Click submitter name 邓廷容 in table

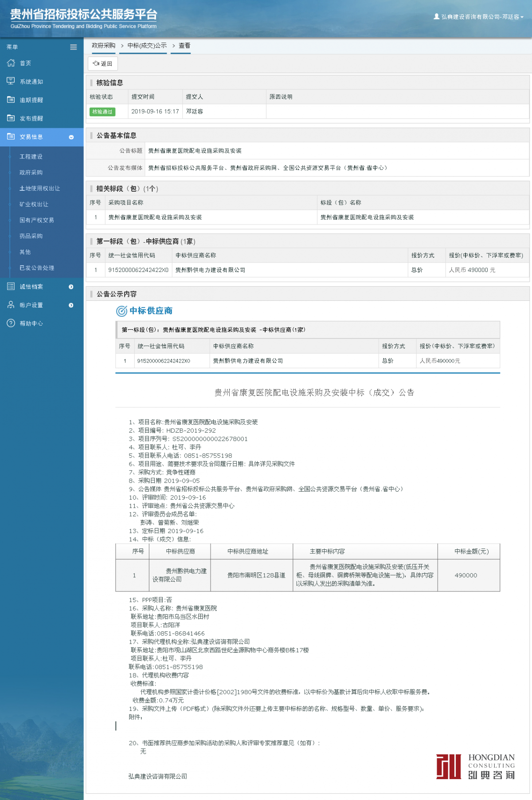tap(195, 111)
